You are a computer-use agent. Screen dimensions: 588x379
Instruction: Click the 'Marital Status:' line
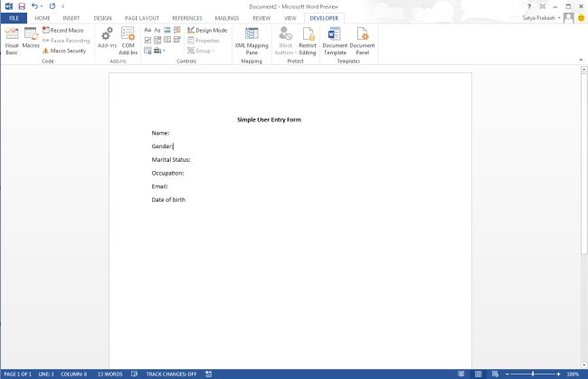point(171,160)
